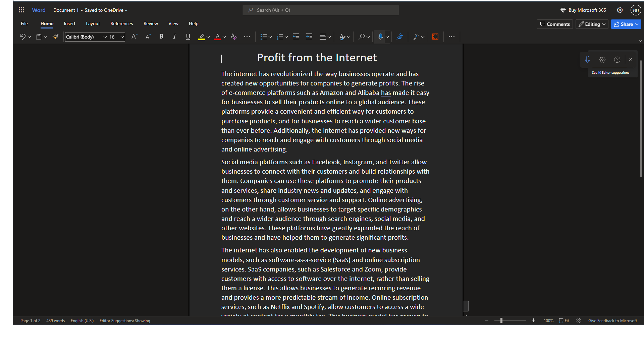The height and width of the screenshot is (362, 644).
Task: Open the font size dropdown
Action: point(122,37)
